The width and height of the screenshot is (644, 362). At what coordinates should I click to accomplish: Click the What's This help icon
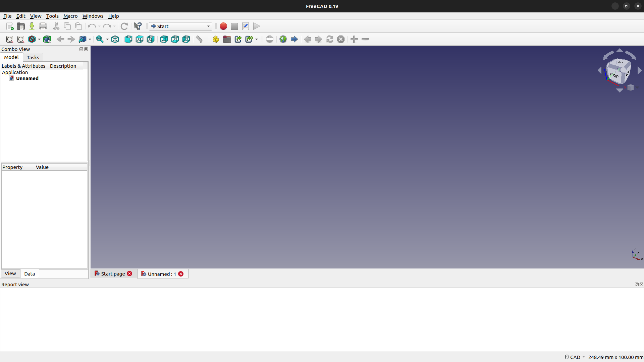click(x=138, y=26)
